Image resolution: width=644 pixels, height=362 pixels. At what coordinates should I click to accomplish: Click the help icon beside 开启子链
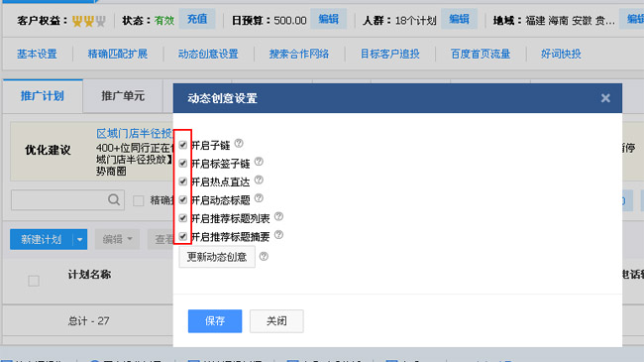coord(239,144)
